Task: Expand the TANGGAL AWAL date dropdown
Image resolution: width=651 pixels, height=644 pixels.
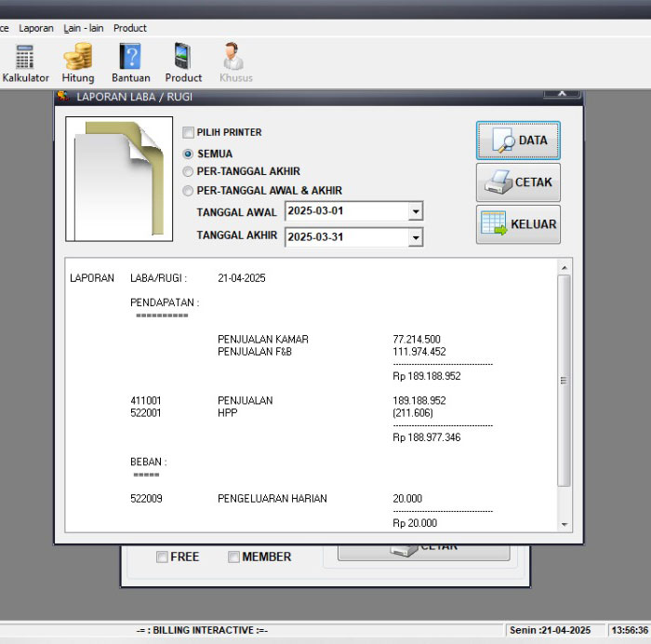Action: [415, 212]
